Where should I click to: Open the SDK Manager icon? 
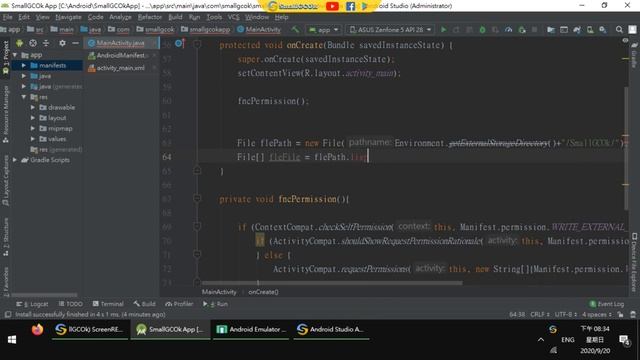[603, 30]
